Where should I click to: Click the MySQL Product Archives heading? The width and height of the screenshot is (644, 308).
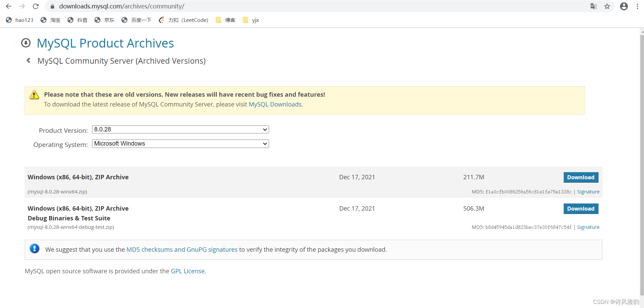click(105, 43)
